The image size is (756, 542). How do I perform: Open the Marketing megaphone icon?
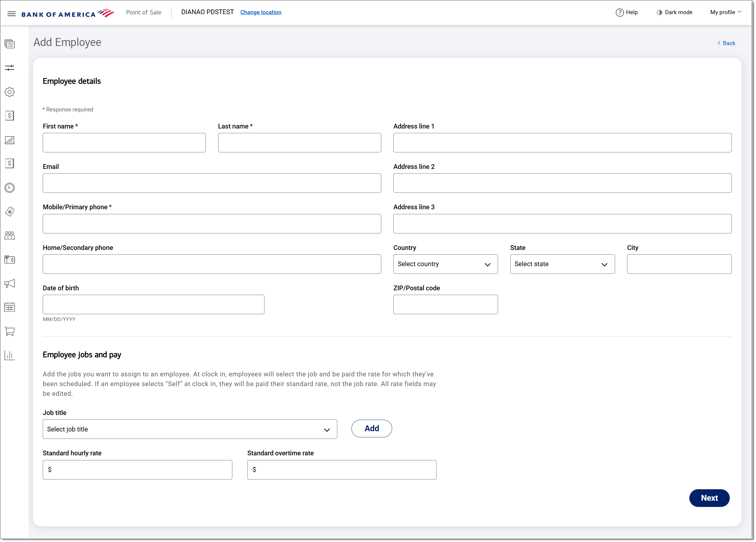[x=10, y=284]
